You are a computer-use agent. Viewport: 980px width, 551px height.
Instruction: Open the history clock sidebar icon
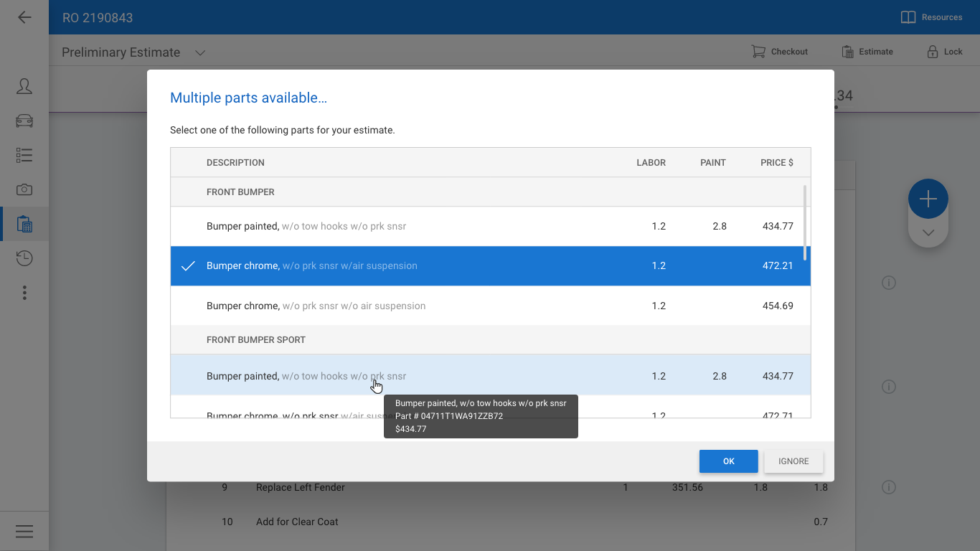(24, 258)
